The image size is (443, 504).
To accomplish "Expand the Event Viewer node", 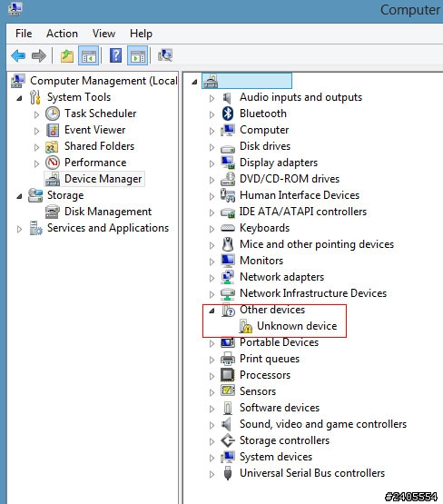I will click(x=36, y=131).
